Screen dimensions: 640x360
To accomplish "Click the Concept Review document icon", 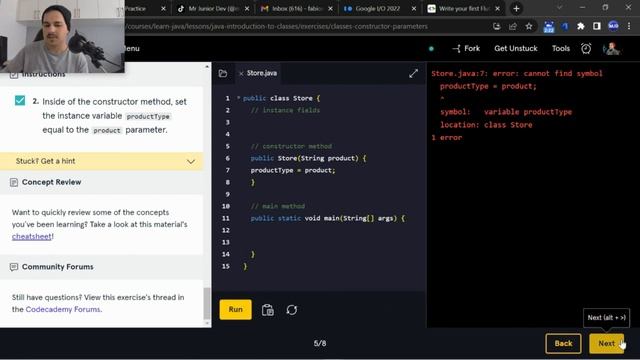I will coord(13,182).
